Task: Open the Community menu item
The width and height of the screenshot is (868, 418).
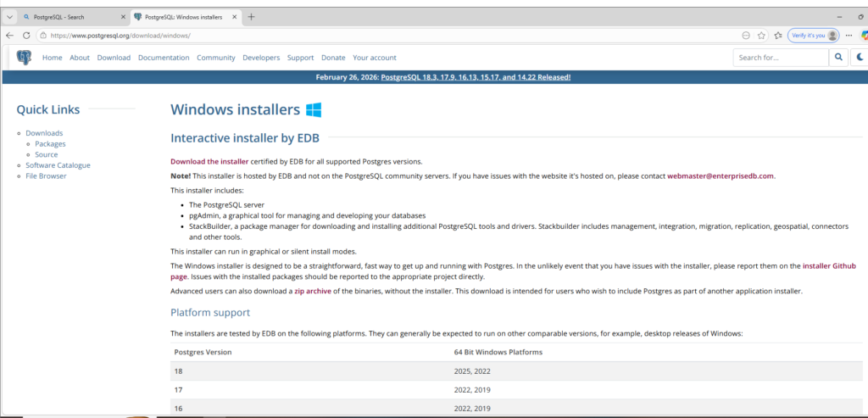Action: click(x=215, y=58)
